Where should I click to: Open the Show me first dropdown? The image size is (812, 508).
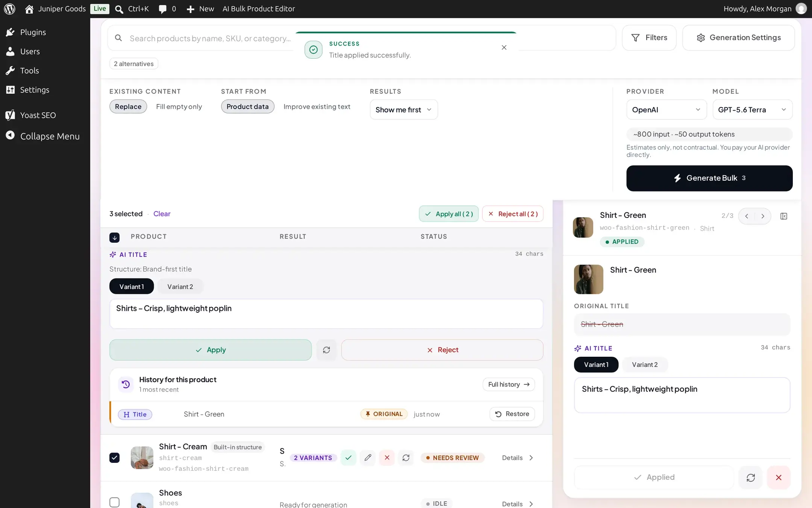click(404, 110)
